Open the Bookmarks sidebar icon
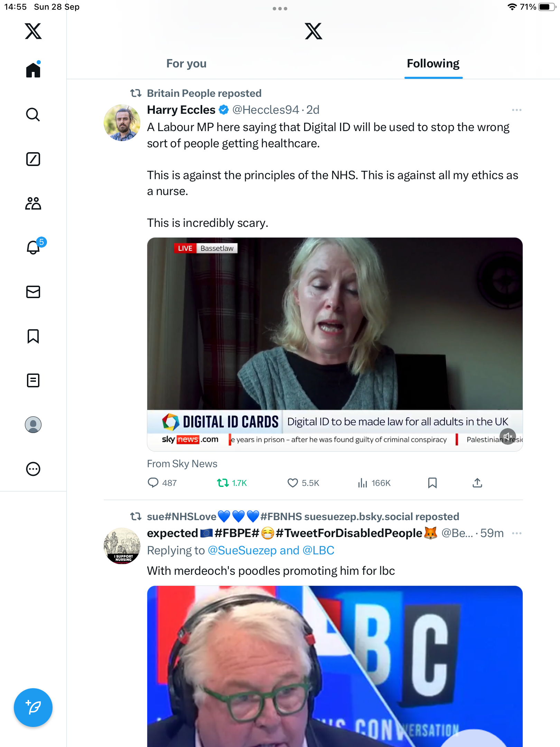 click(33, 336)
